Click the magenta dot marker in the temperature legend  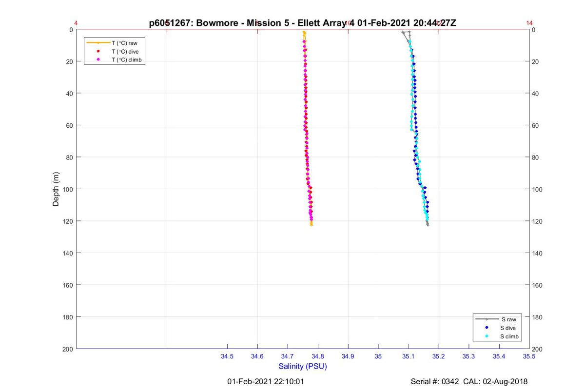coord(98,59)
